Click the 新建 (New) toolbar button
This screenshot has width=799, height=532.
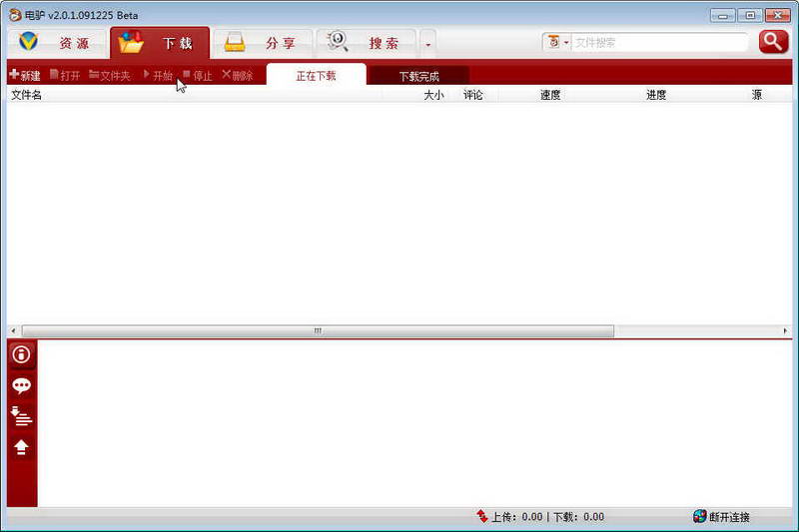pos(25,75)
